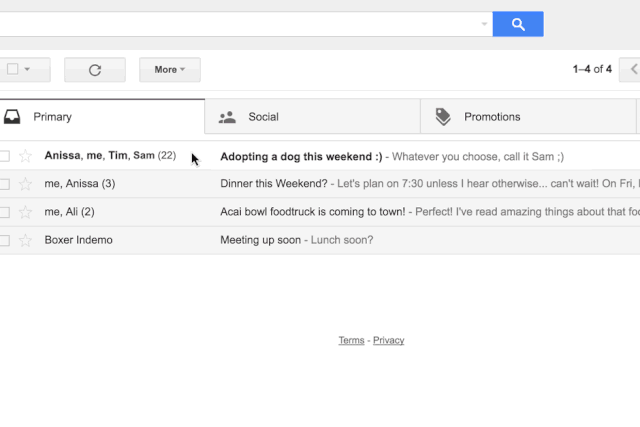Image resolution: width=640 pixels, height=427 pixels.
Task: Open the Privacy link
Action: coord(389,340)
